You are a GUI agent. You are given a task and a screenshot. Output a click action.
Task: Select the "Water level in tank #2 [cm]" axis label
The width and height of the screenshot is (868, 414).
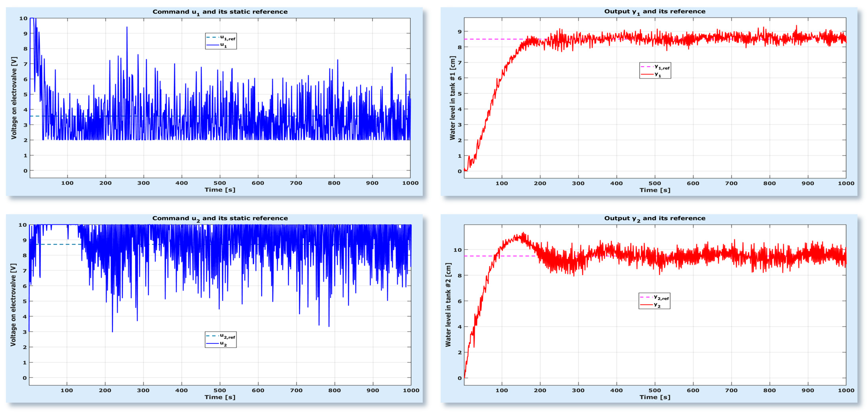(x=448, y=305)
